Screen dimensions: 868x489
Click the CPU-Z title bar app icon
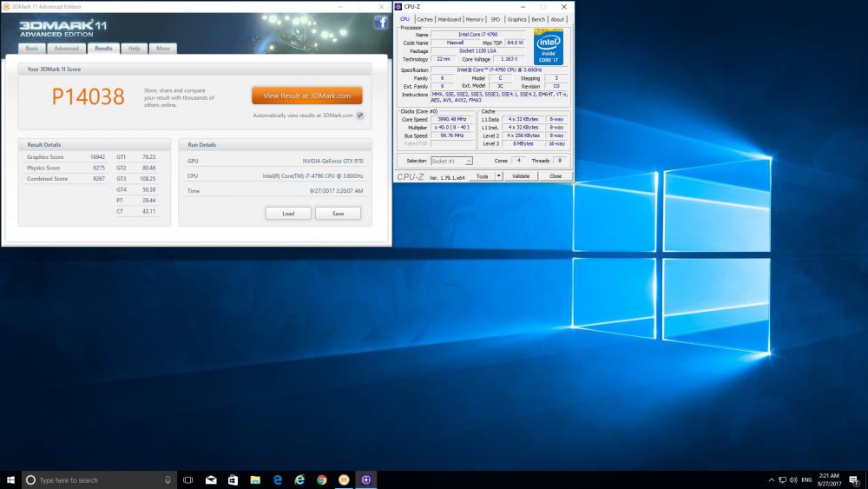point(398,7)
